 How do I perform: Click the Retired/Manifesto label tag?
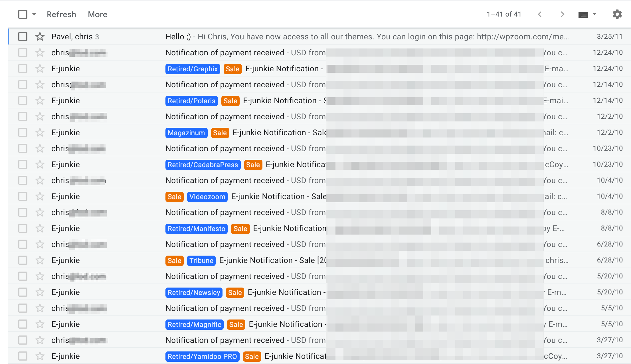(x=196, y=228)
